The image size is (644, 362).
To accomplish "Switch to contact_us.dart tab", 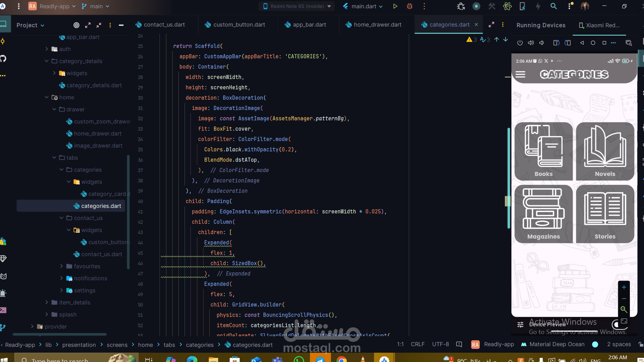I will point(160,25).
